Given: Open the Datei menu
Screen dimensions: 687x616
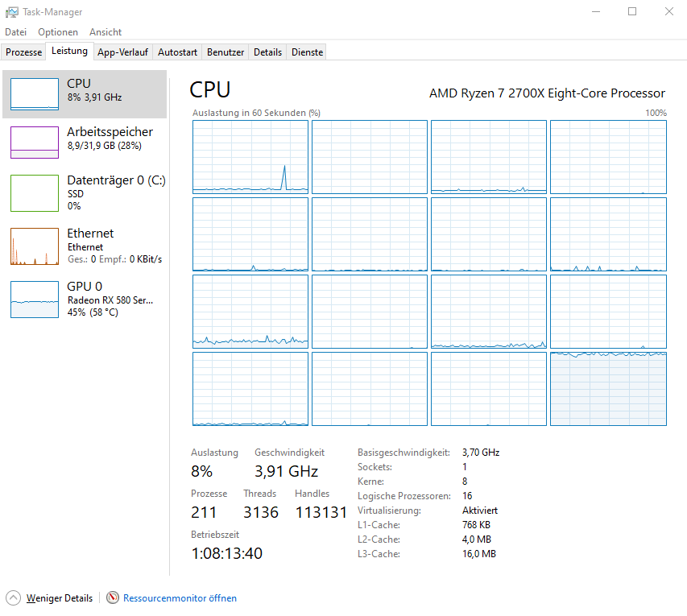Looking at the screenshot, I should (15, 31).
